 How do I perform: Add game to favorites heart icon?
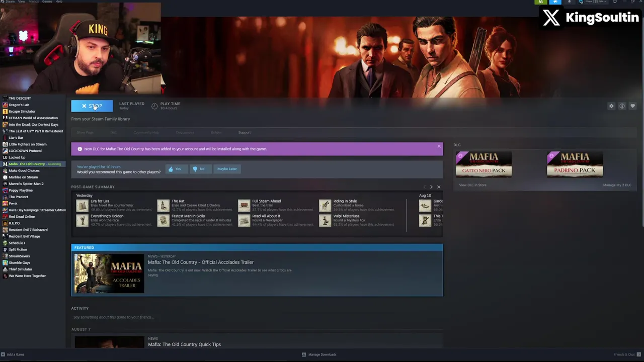pyautogui.click(x=632, y=106)
